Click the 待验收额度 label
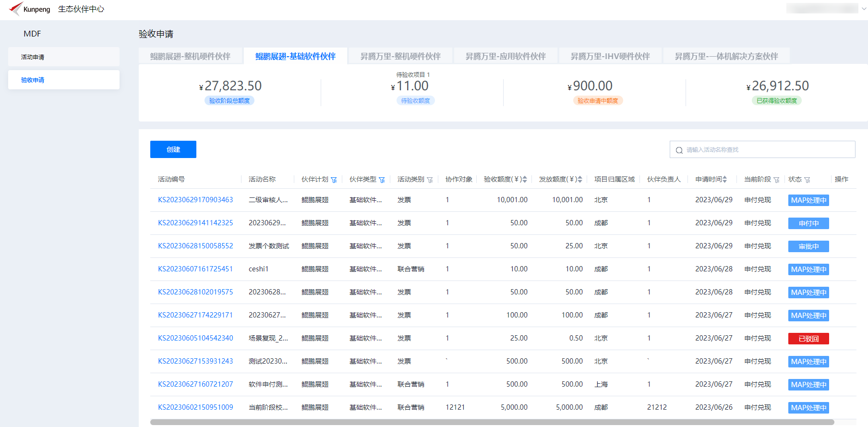This screenshot has height=427, width=868. [x=416, y=100]
